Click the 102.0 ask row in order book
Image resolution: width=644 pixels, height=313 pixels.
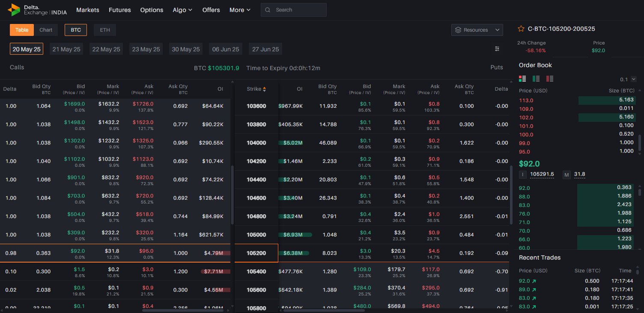click(x=576, y=117)
